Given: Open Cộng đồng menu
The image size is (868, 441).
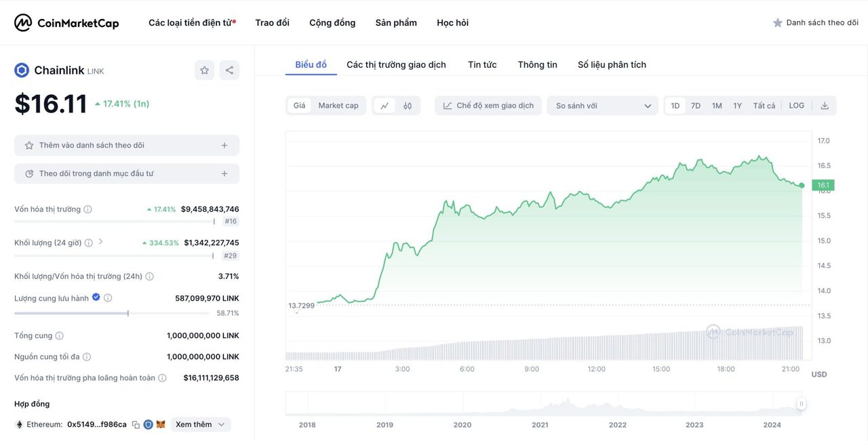Looking at the screenshot, I should coord(332,23).
